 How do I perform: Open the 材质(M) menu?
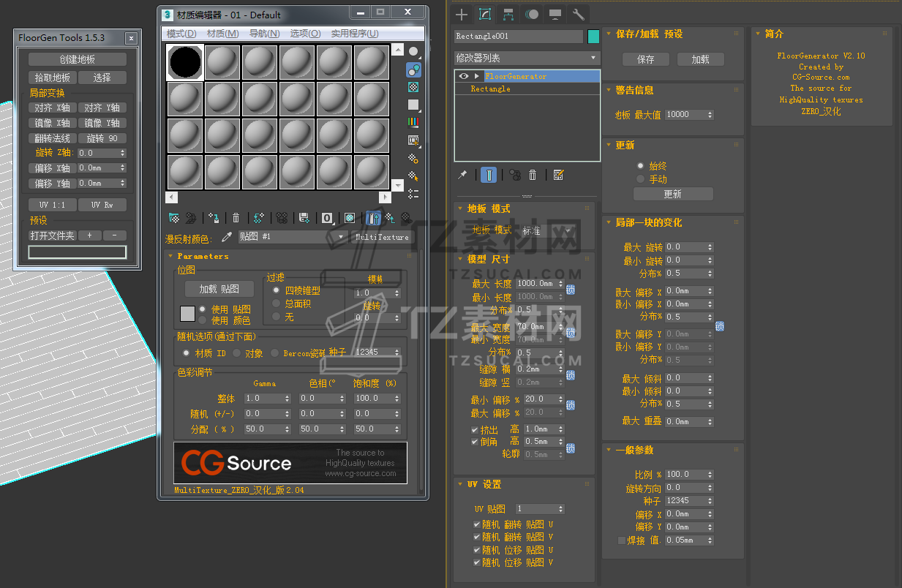222,34
